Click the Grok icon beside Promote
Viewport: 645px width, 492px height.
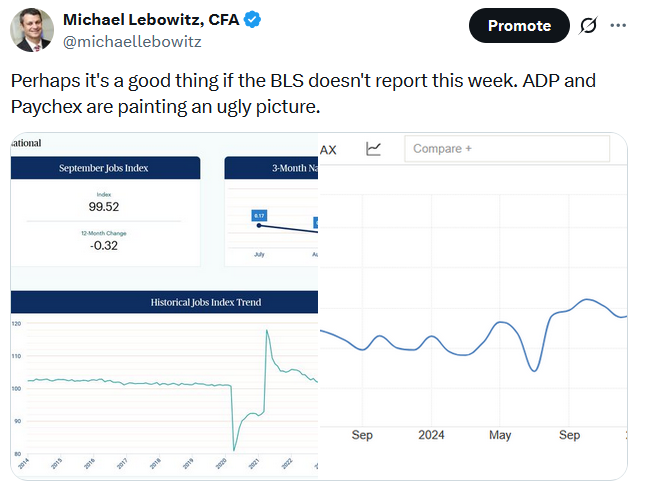[x=589, y=26]
